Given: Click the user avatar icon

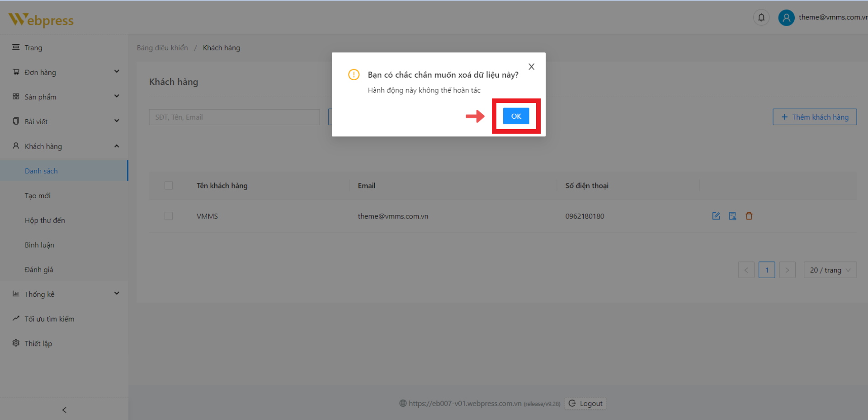Looking at the screenshot, I should [786, 18].
